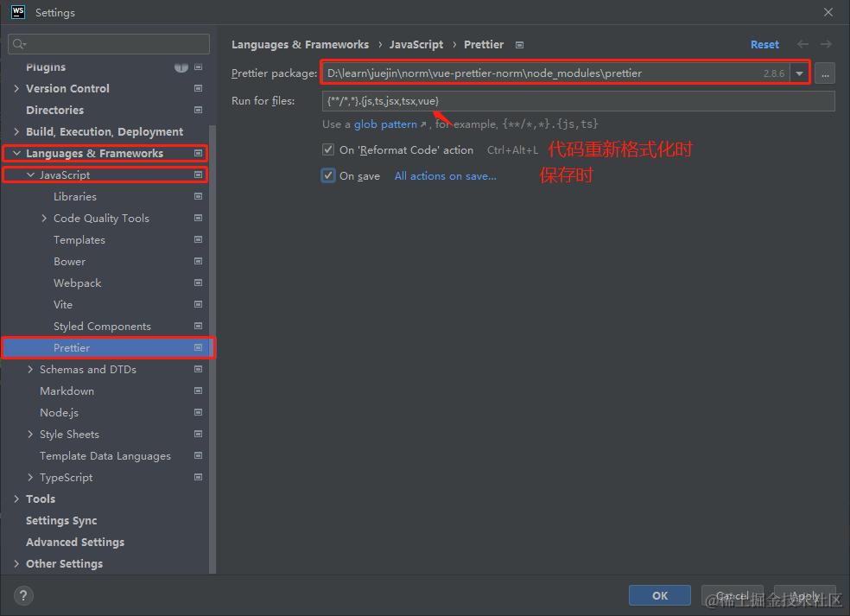This screenshot has height=616, width=850.
Task: Collapse the Languages & Frameworks section
Action: (16, 154)
